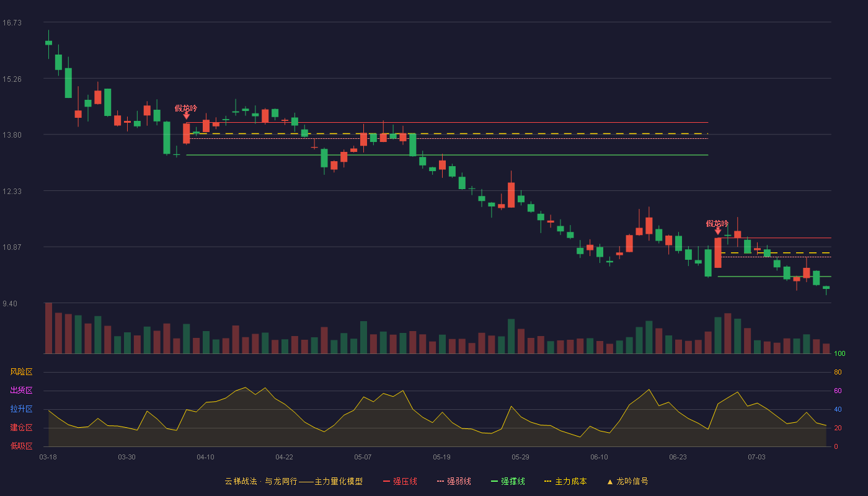Click the 05-29 date label
This screenshot has height=496, width=868.
point(520,457)
